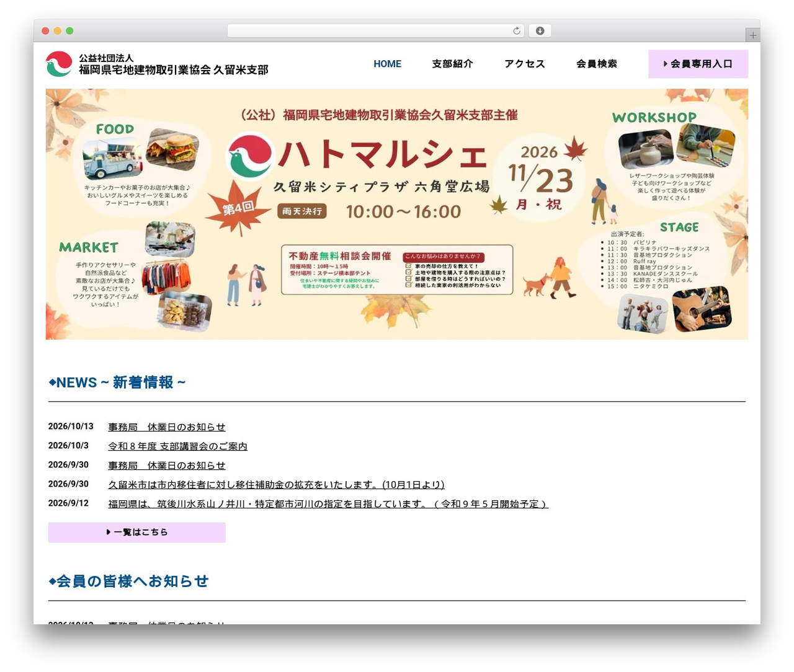Click the 不動産無料相談会開催 box in the banner

tap(397, 270)
